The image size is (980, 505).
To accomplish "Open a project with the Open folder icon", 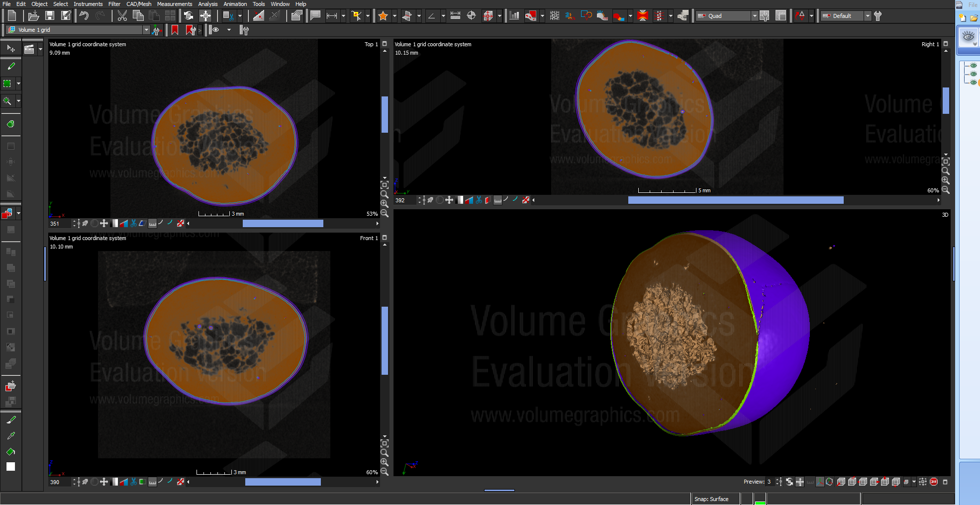I will click(33, 16).
